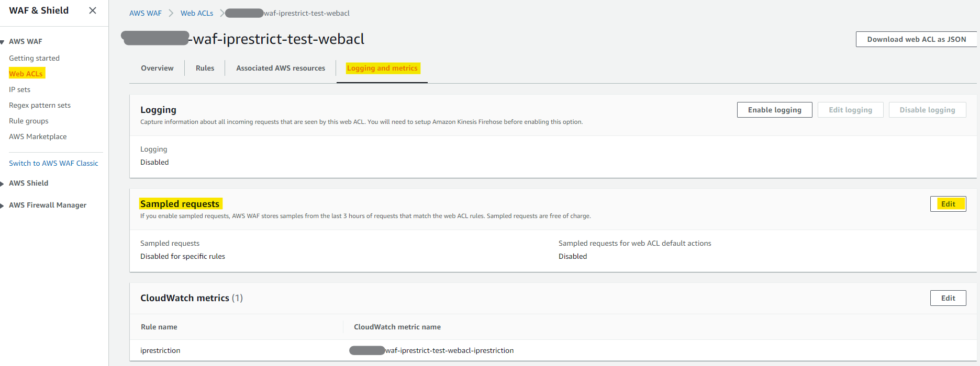
Task: Click the Edit logging button
Action: point(851,110)
